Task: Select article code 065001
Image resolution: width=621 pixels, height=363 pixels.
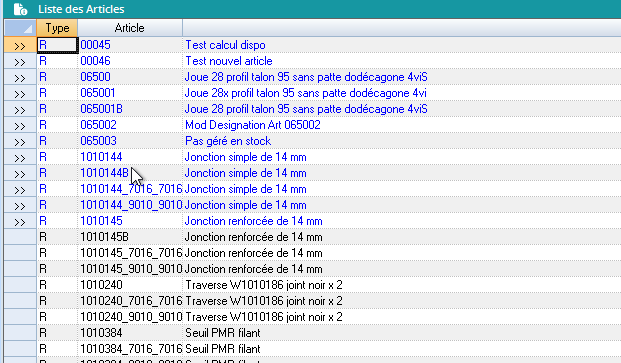Action: click(98, 93)
